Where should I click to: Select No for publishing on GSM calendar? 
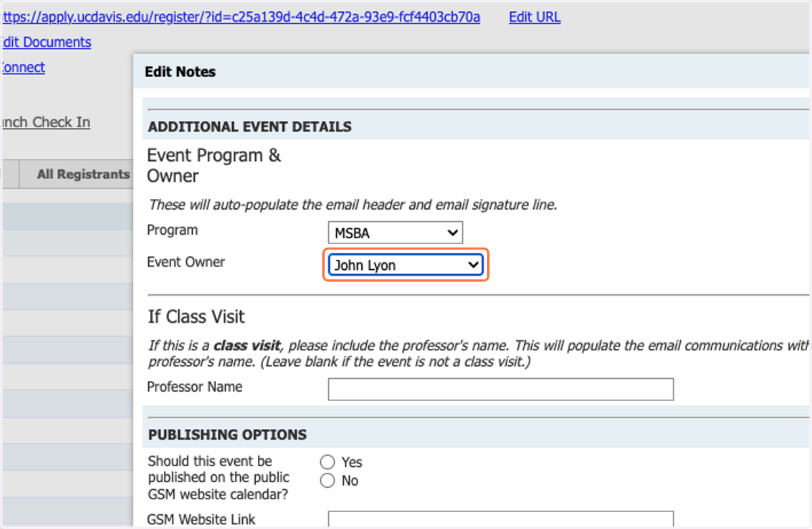click(328, 481)
